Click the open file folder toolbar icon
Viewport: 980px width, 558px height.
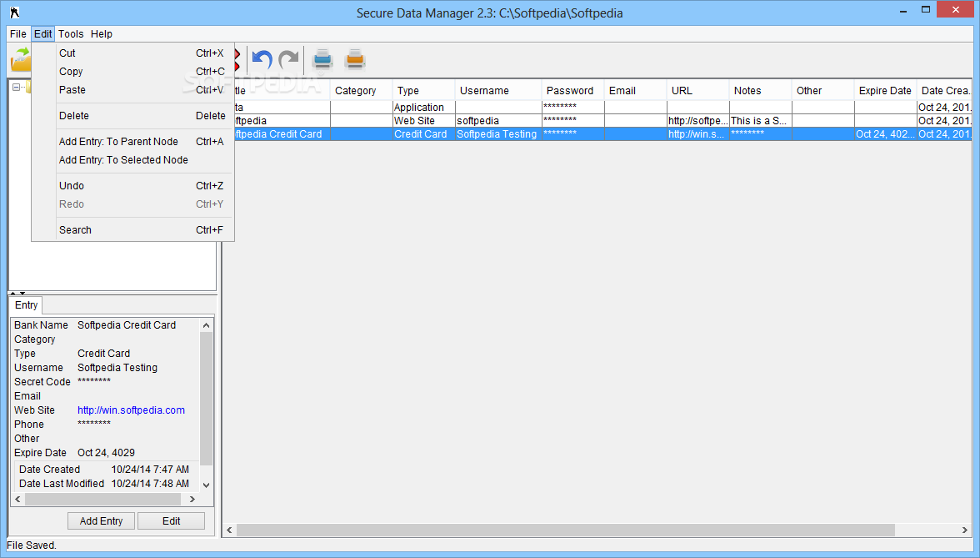coord(20,60)
